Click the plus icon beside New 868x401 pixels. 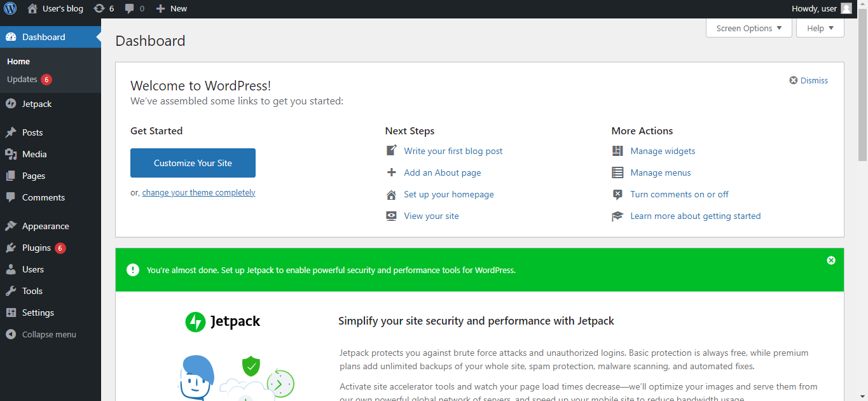coord(160,9)
